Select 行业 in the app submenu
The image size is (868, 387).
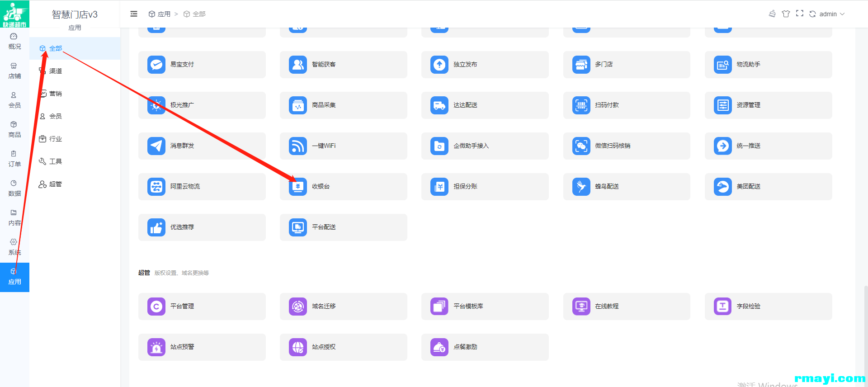click(x=75, y=139)
